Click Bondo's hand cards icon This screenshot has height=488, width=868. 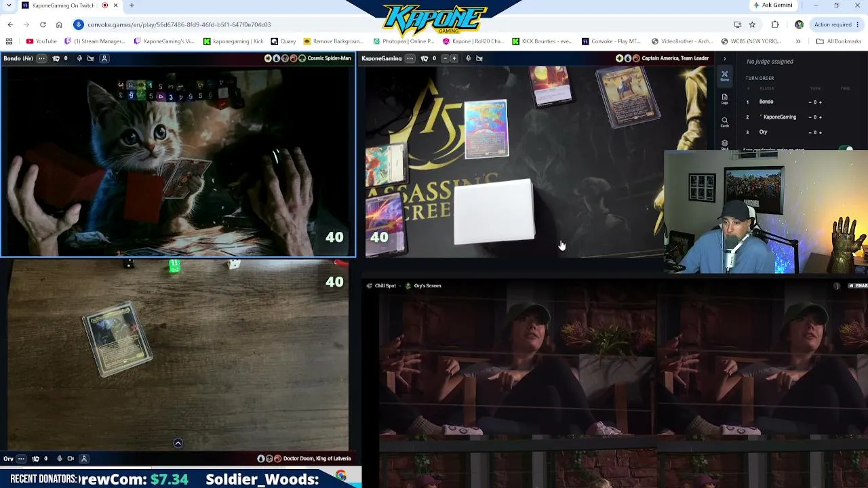coord(56,58)
